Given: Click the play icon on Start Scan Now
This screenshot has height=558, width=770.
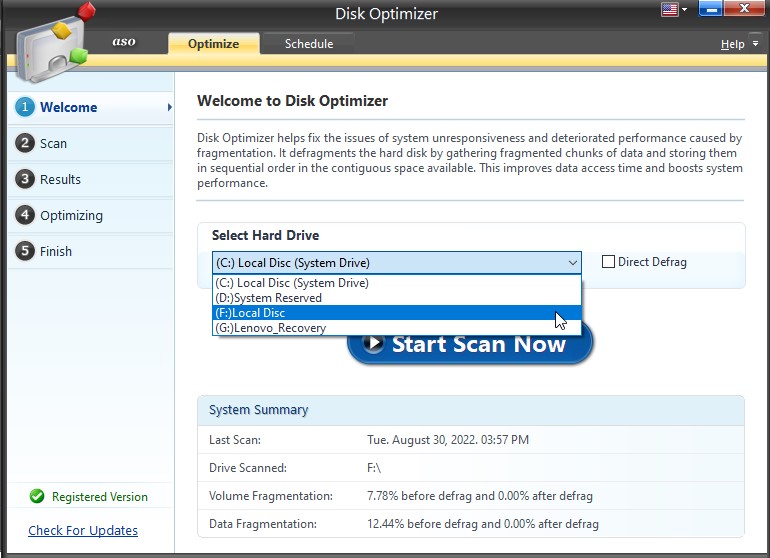Looking at the screenshot, I should coord(374,343).
